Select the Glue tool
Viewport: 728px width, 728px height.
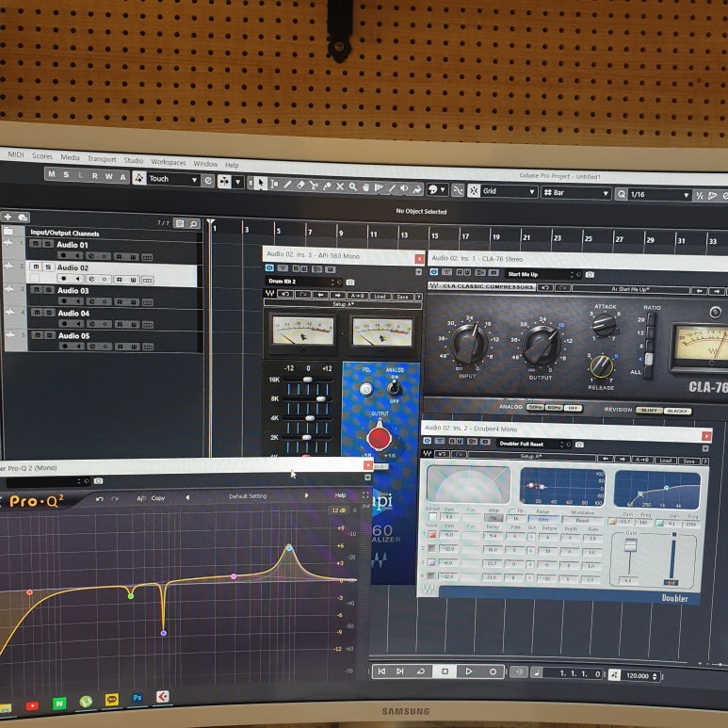click(327, 186)
